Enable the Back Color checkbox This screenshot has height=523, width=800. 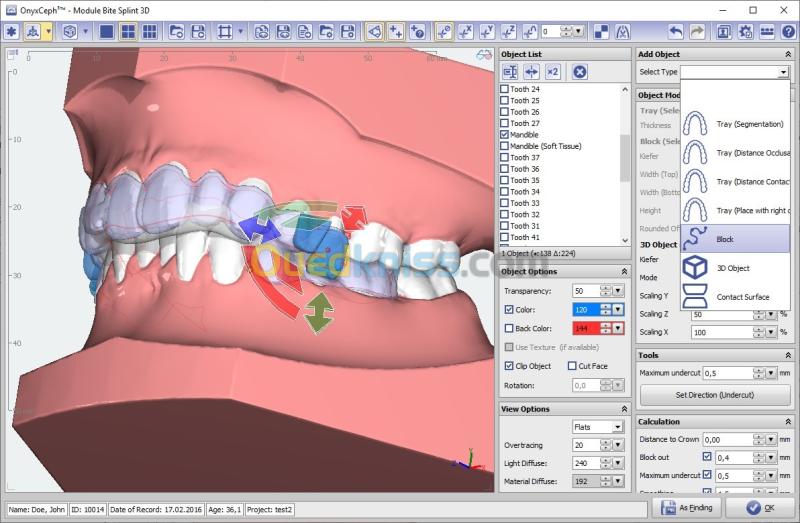509,329
